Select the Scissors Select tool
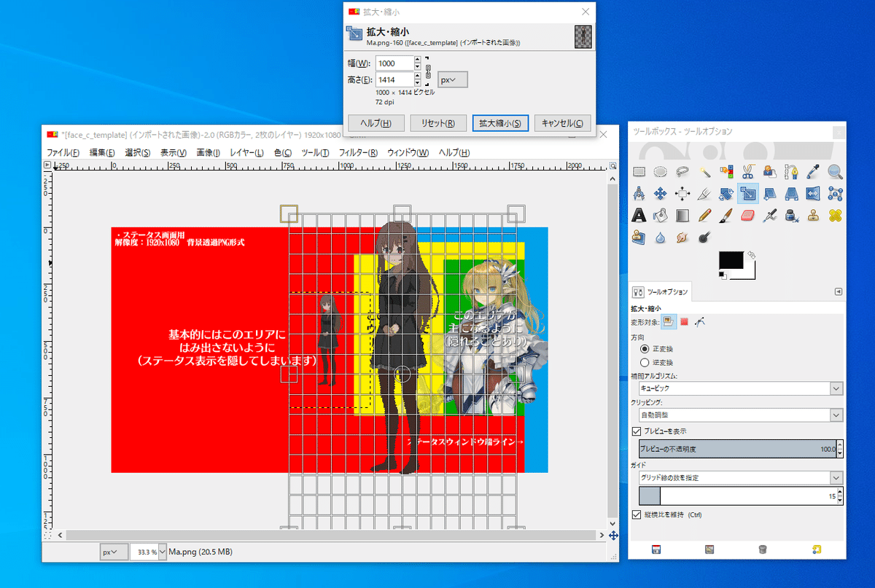 point(748,172)
